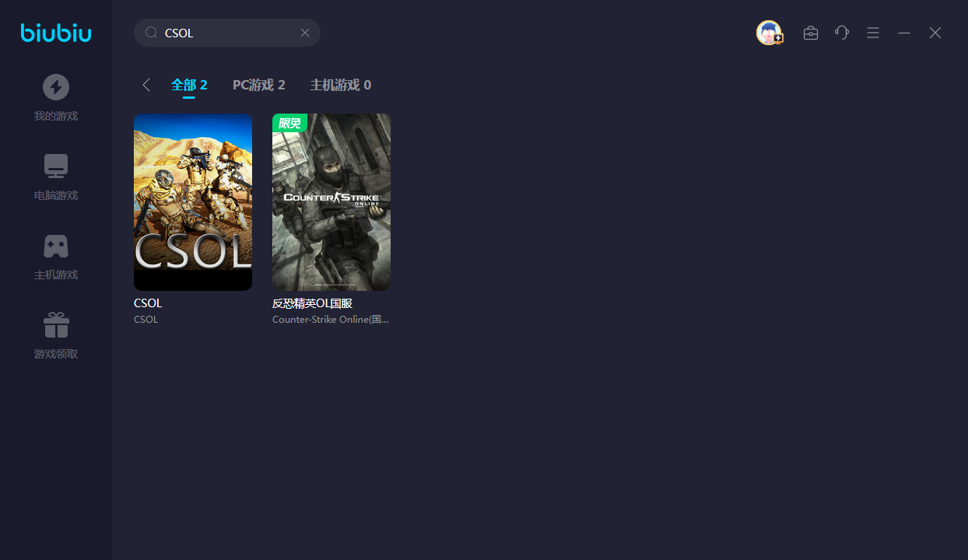Select the 全部 2 tab

(189, 85)
